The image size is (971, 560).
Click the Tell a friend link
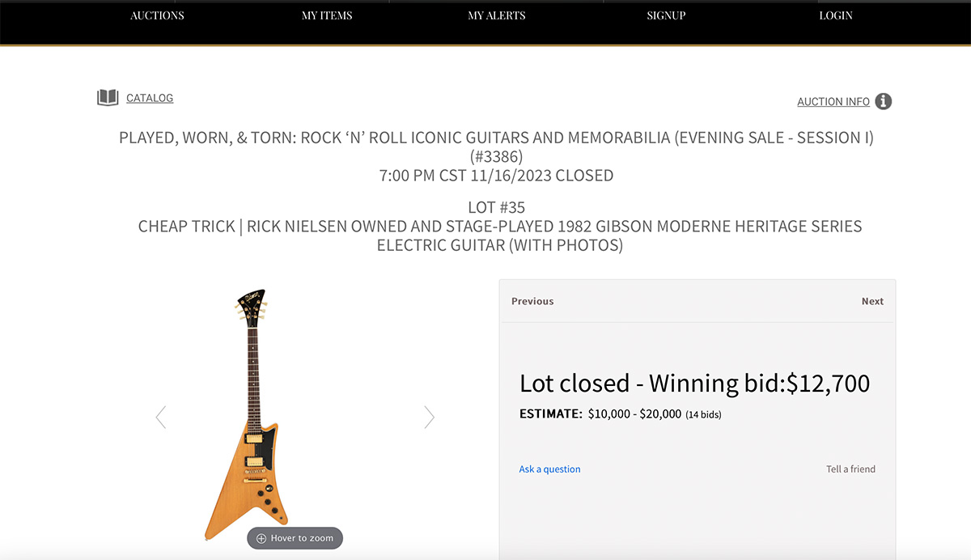[x=850, y=469]
